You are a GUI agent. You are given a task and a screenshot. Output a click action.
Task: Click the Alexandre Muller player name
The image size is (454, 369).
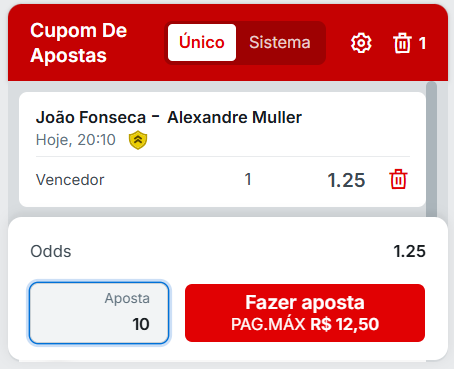[234, 117]
